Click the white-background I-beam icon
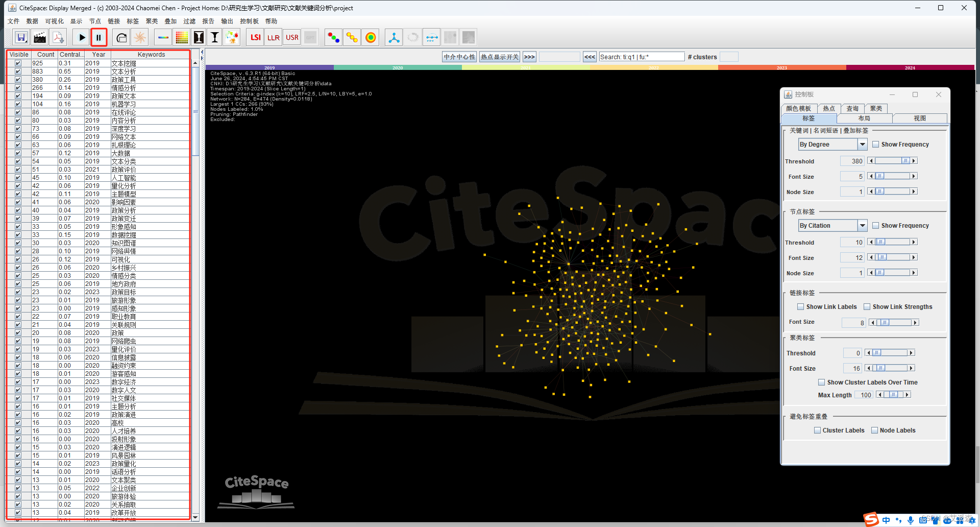980x527 pixels. click(x=215, y=37)
